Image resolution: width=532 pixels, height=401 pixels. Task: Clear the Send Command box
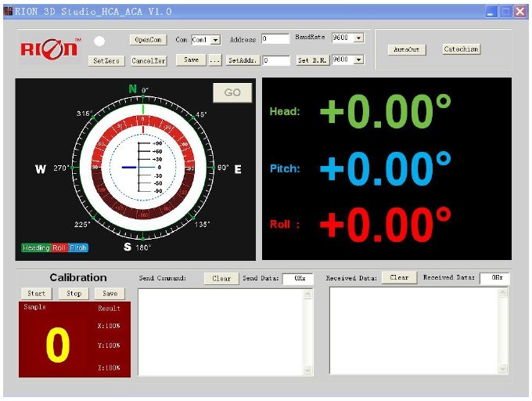pyautogui.click(x=221, y=278)
